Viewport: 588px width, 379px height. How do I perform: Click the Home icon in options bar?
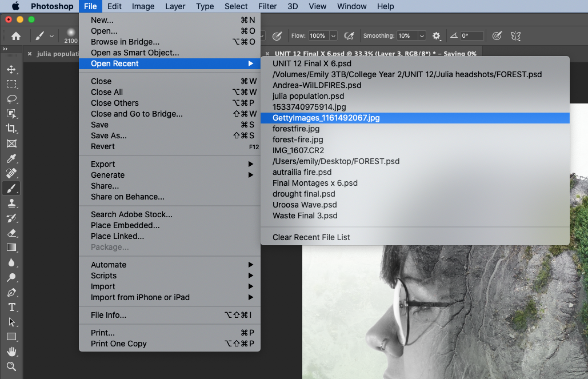click(x=16, y=36)
